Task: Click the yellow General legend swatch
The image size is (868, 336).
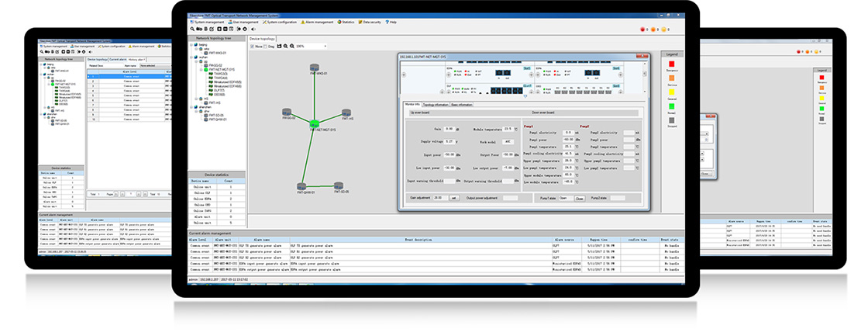Action: [671, 92]
